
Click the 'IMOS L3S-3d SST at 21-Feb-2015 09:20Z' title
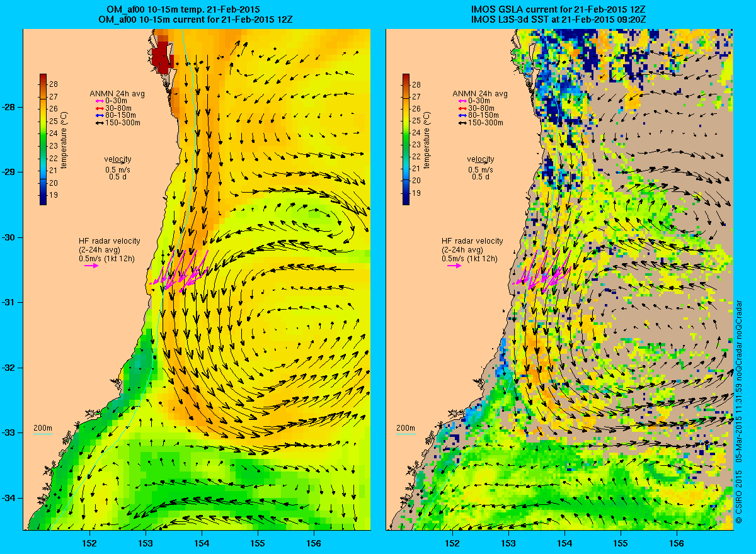point(559,20)
